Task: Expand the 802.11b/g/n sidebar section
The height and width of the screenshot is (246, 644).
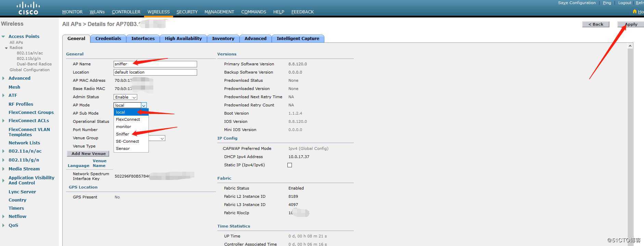Action: pos(3,160)
